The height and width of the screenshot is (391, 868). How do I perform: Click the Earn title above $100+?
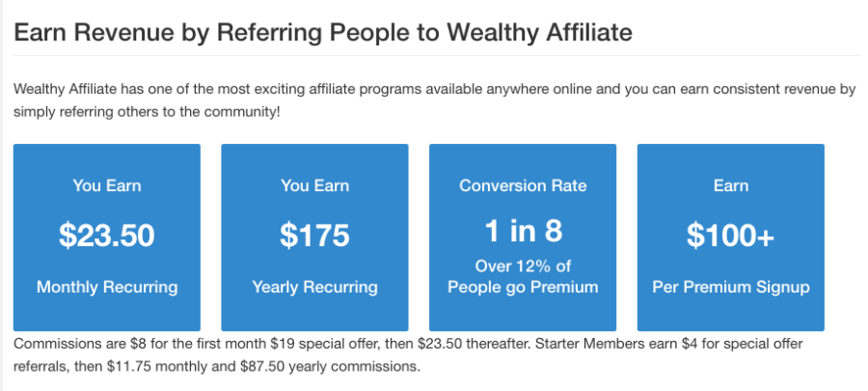point(731,185)
